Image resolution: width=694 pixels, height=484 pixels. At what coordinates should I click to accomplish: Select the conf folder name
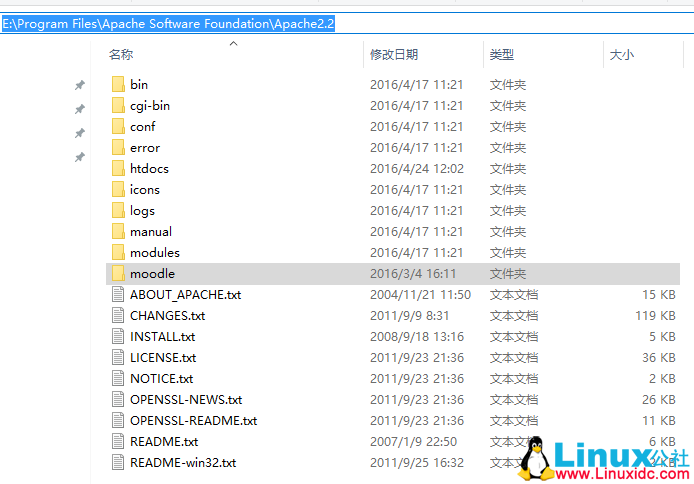pyautogui.click(x=143, y=127)
